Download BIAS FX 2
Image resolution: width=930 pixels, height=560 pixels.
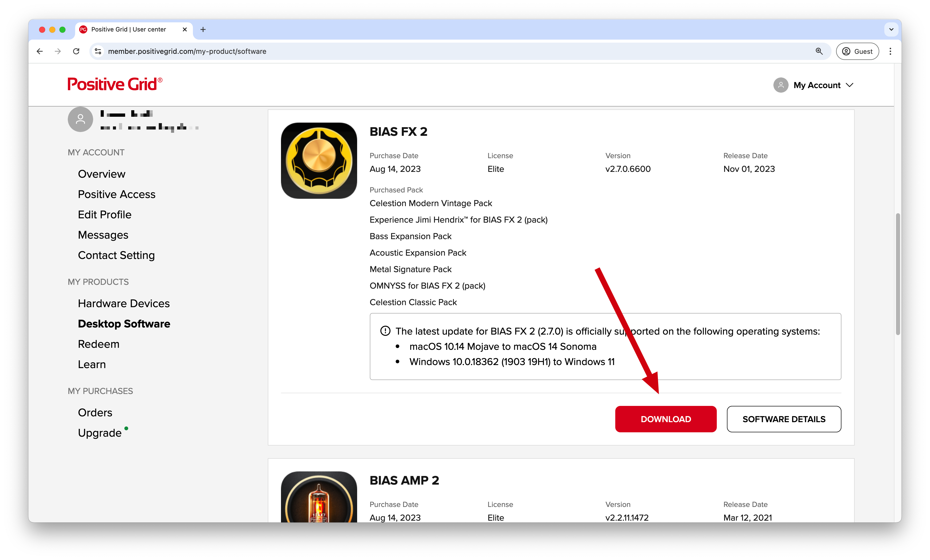click(x=666, y=419)
